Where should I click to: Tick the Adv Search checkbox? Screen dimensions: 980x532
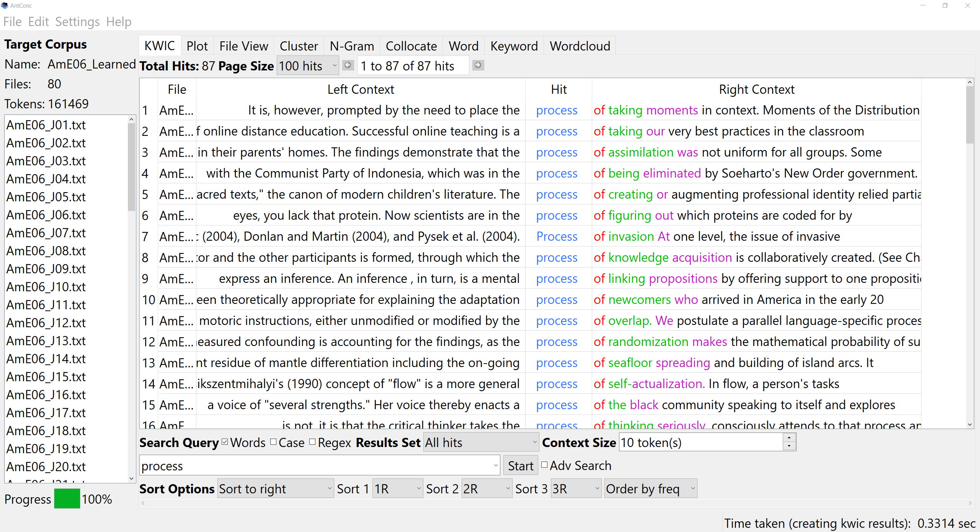(x=544, y=465)
